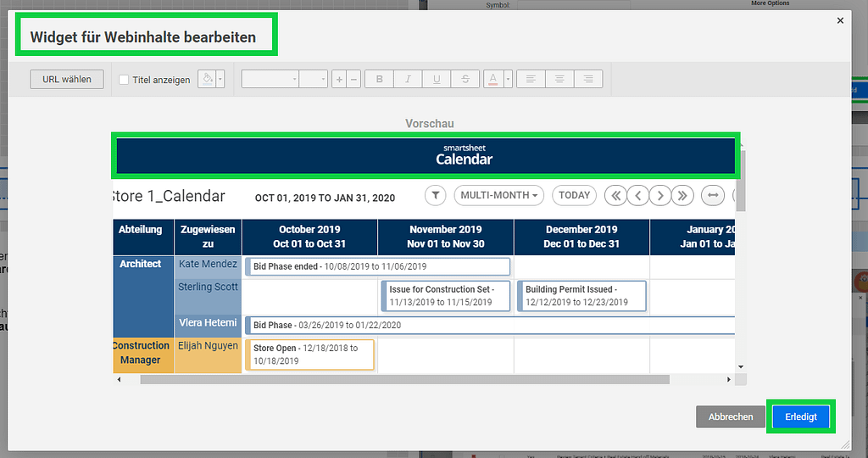Jump back with double-left chevron
Screen dimensions: 868x458
615,195
